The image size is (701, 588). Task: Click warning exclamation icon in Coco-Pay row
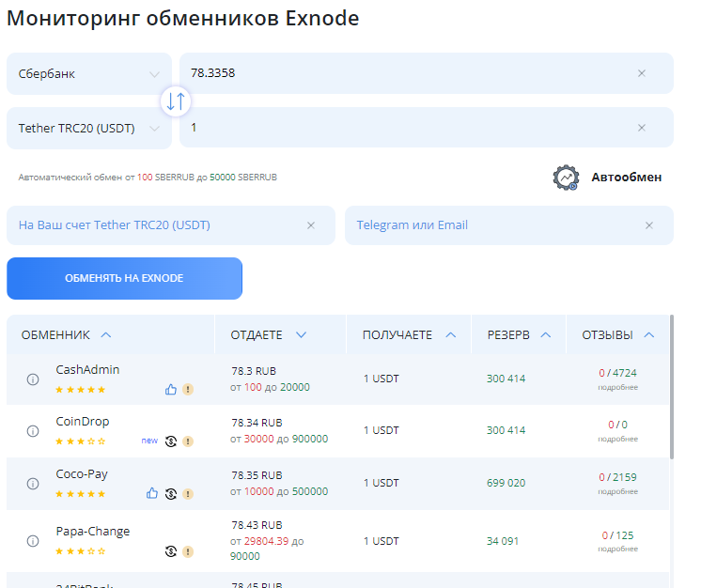point(188,494)
